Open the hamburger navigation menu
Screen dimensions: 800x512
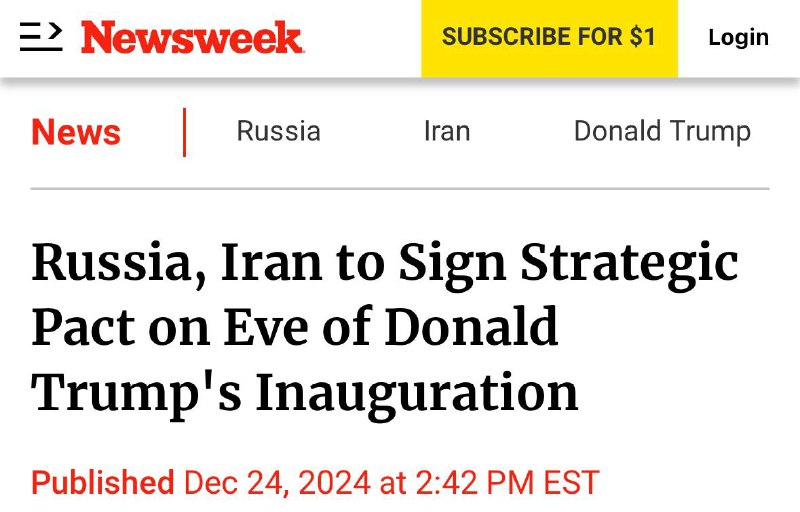[x=41, y=37]
